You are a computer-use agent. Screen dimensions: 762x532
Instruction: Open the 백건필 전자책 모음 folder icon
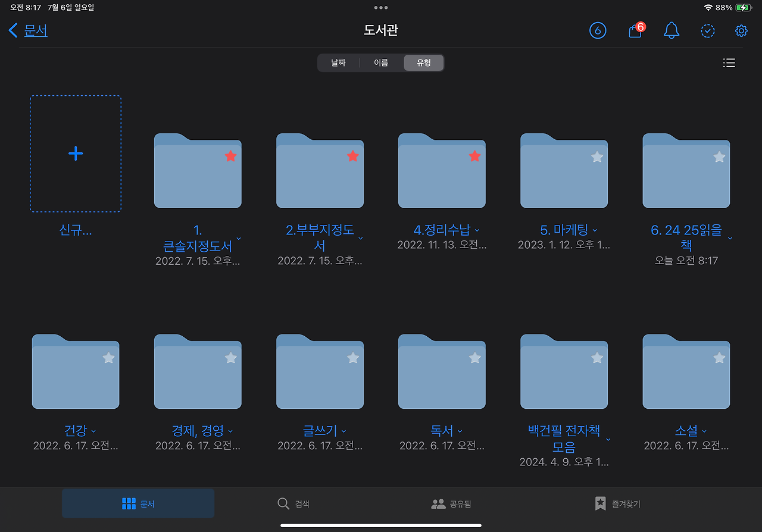[564, 371]
